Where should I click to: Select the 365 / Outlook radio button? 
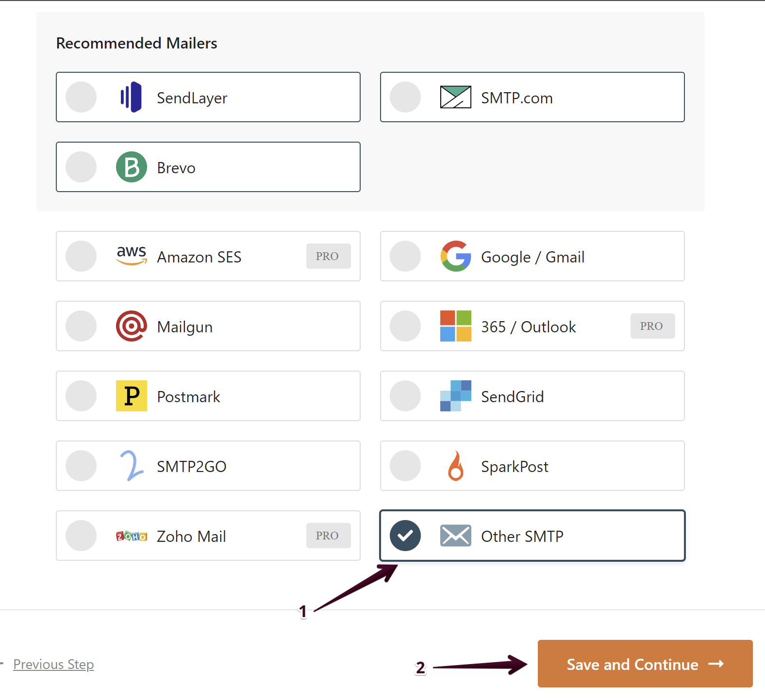pyautogui.click(x=405, y=326)
